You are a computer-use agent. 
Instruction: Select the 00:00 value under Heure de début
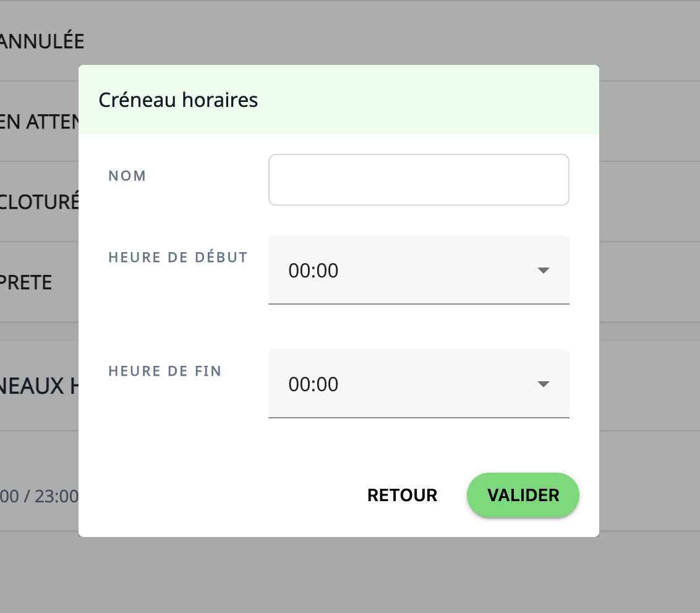point(314,271)
